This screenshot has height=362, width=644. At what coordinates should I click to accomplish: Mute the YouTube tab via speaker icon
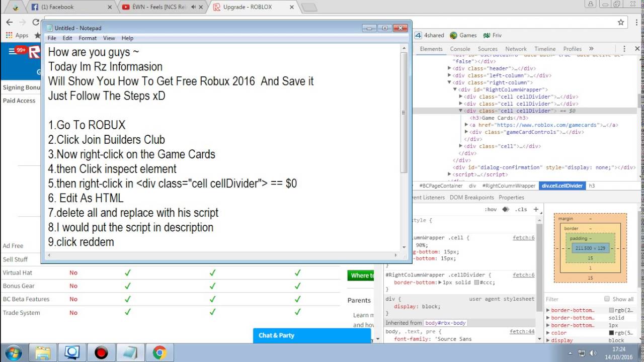pos(194,7)
